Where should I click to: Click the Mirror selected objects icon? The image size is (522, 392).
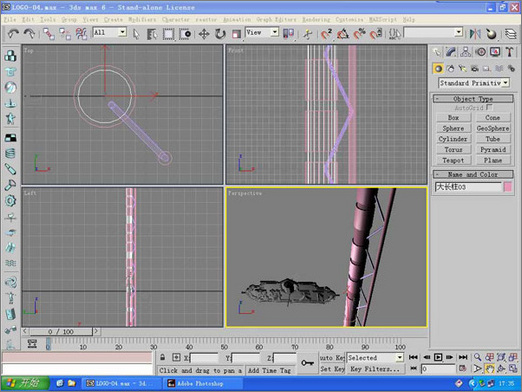pyautogui.click(x=475, y=34)
